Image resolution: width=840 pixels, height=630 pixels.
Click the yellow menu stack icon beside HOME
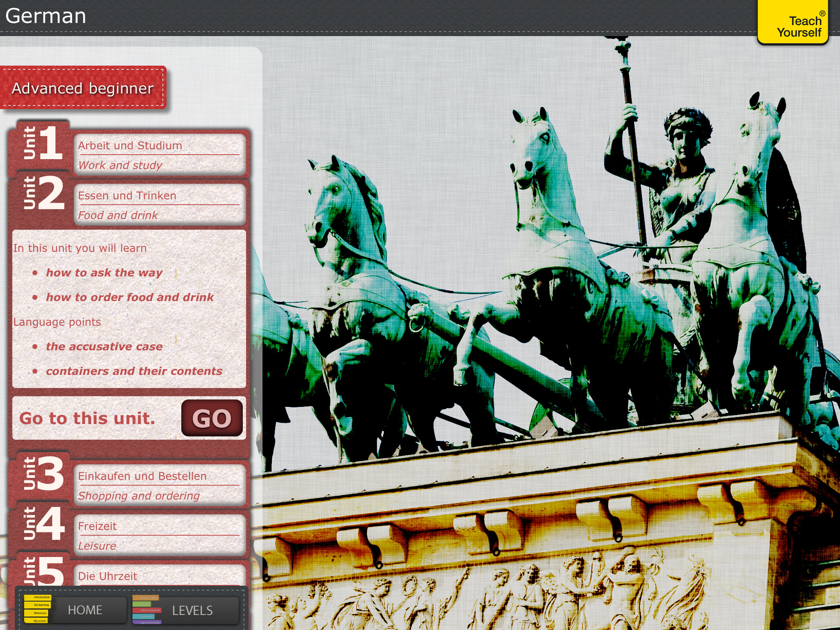point(37,609)
